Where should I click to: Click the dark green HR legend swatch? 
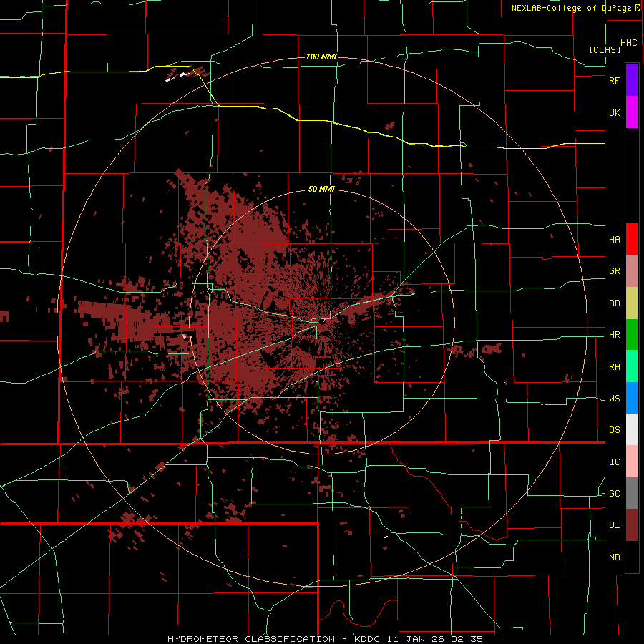pos(632,335)
